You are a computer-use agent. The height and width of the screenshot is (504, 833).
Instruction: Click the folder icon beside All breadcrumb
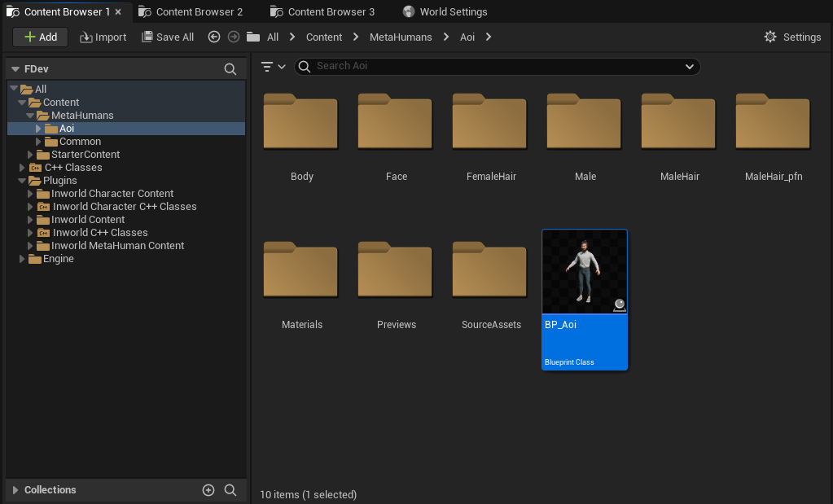pyautogui.click(x=253, y=37)
